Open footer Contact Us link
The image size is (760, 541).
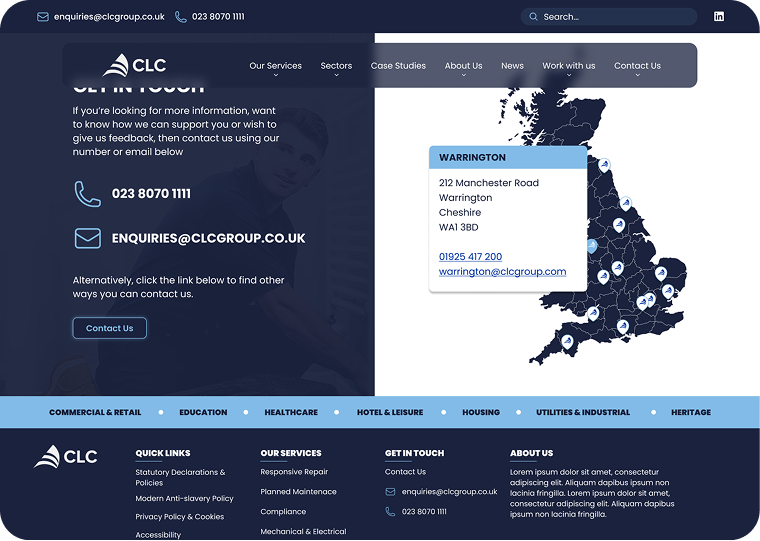(x=405, y=472)
